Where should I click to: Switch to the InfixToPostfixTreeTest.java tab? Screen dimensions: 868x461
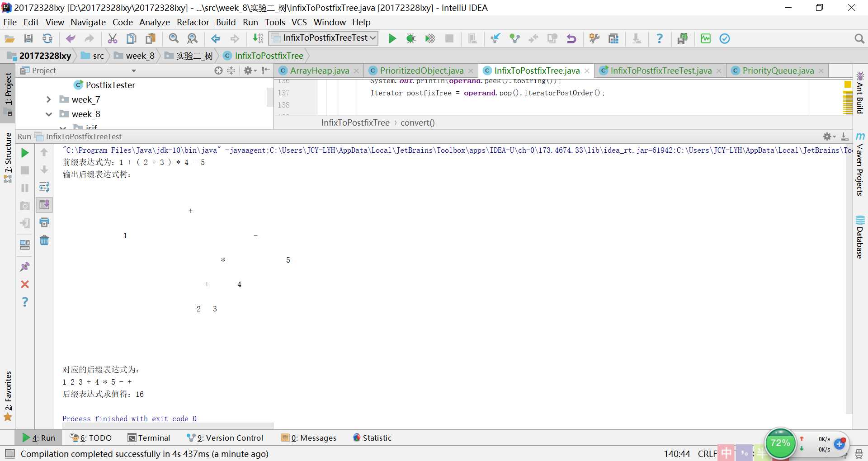coord(661,71)
